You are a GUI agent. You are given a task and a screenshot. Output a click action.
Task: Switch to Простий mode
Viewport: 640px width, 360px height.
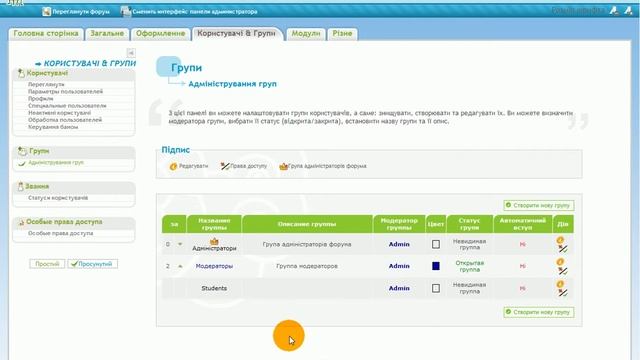[x=47, y=264]
